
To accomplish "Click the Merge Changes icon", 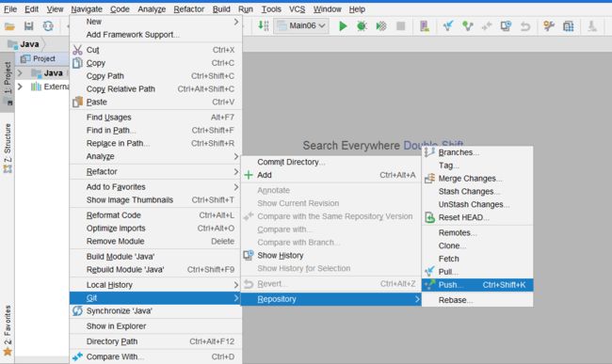I will [x=429, y=179].
